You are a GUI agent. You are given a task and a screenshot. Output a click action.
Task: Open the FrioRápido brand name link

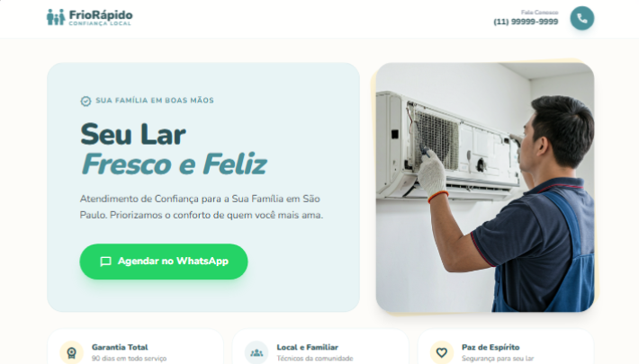(x=101, y=14)
